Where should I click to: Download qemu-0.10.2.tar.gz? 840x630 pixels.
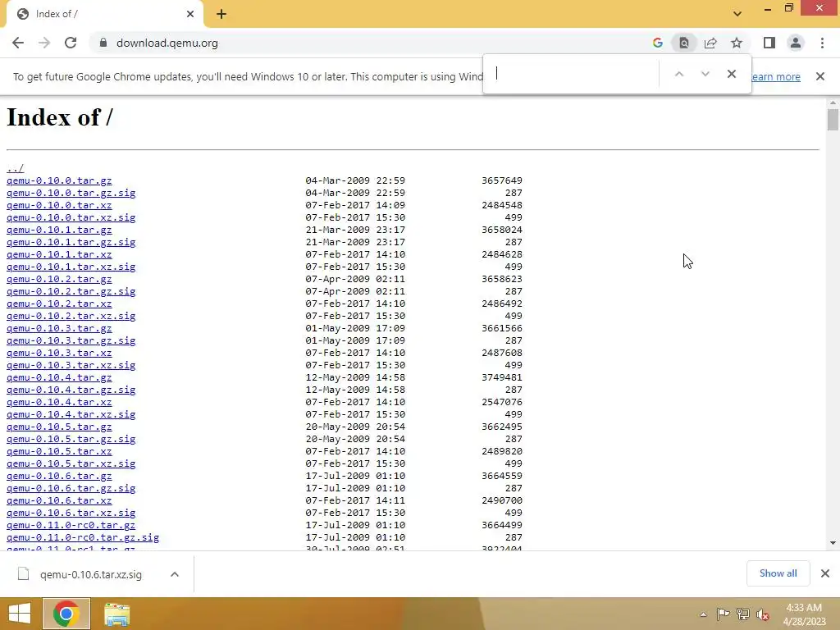click(59, 279)
